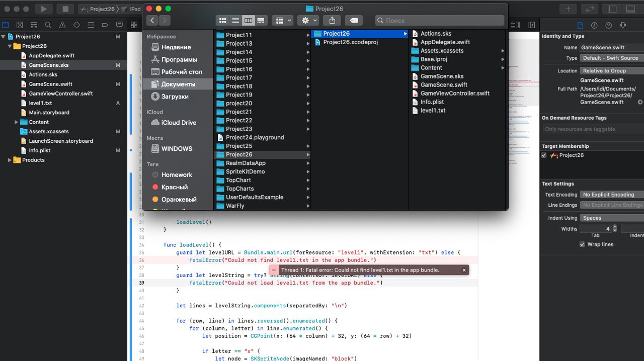The width and height of the screenshot is (644, 361).
Task: Go forward in the Finder window
Action: click(x=164, y=20)
